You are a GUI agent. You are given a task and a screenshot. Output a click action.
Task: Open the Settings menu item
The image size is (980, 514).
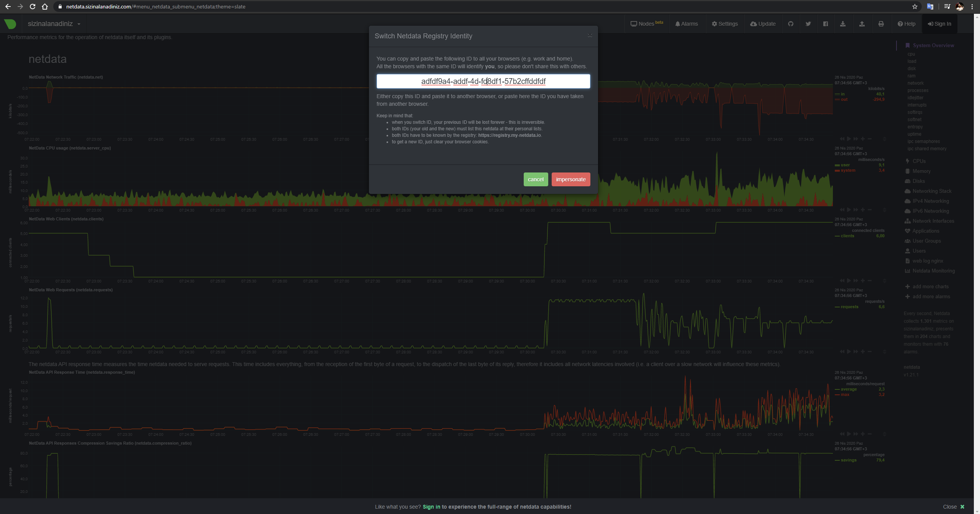[725, 24]
